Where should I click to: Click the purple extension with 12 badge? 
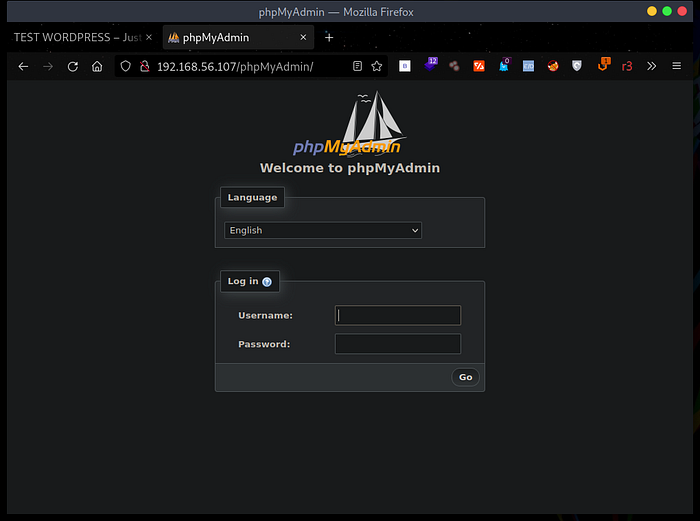430,65
